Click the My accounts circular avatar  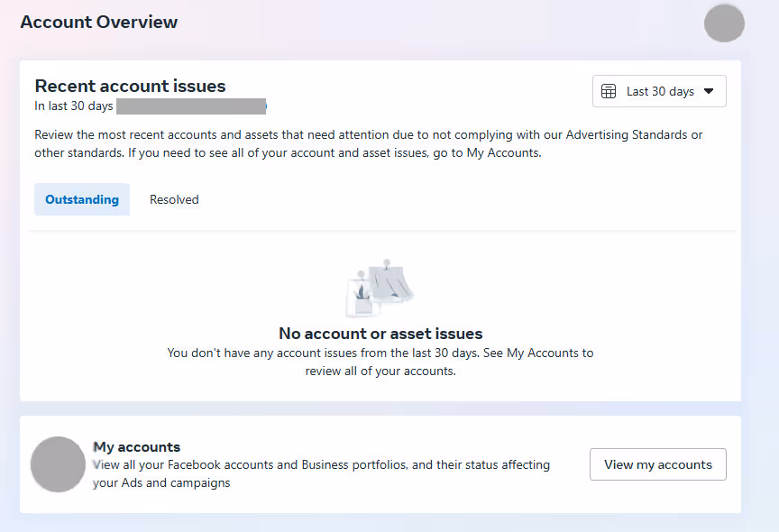tap(58, 464)
